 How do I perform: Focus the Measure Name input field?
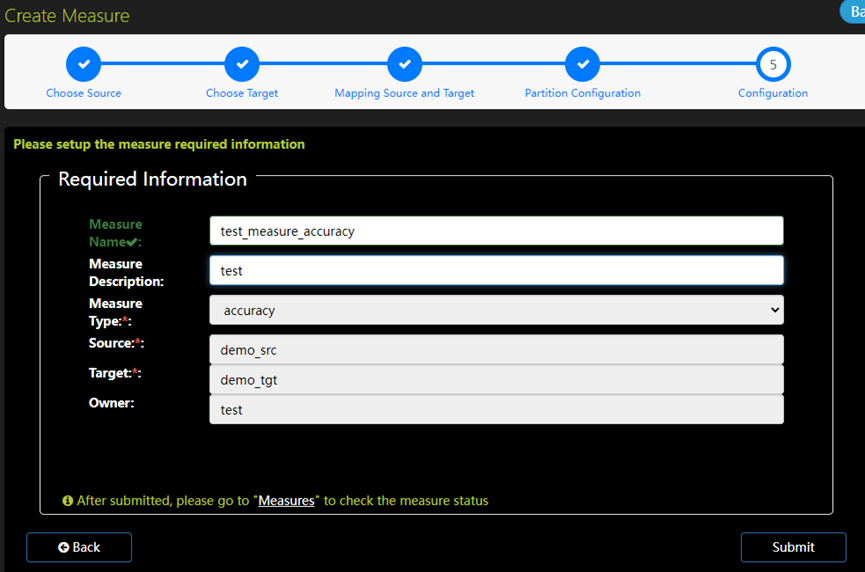(x=496, y=231)
